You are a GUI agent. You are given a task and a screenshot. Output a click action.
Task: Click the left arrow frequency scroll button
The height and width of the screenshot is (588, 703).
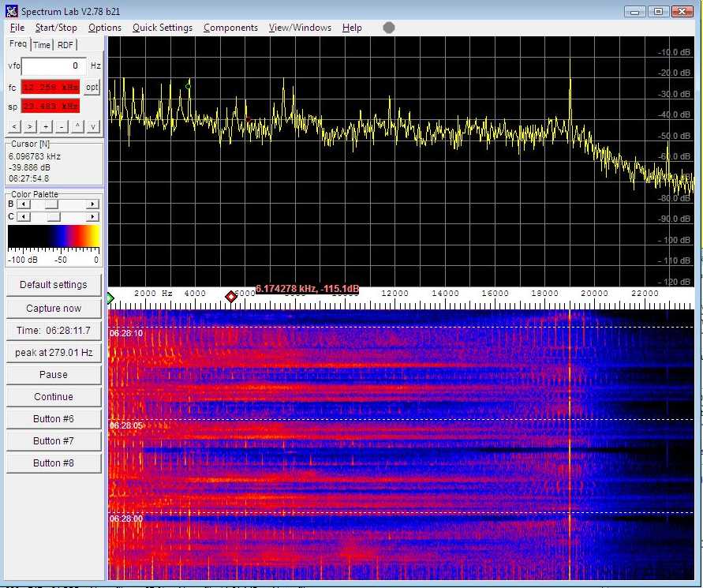14,126
